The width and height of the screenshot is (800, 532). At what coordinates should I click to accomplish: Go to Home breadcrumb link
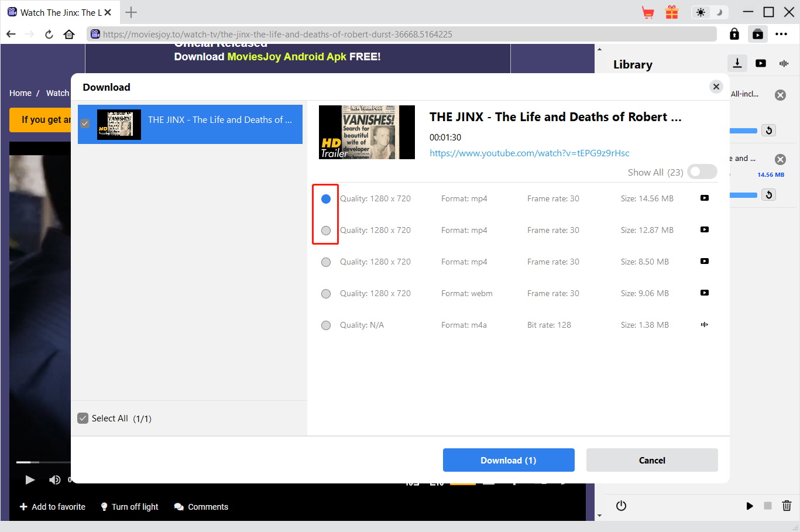click(x=20, y=93)
